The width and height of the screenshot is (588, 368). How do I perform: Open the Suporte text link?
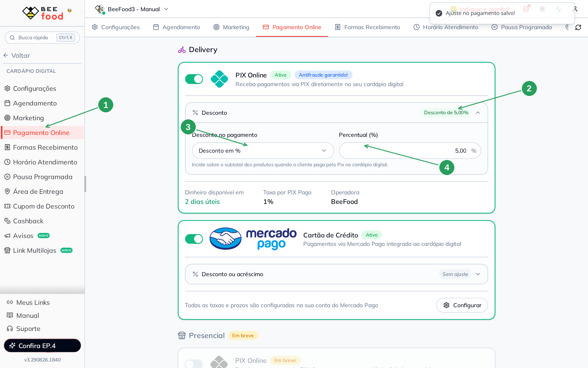[x=28, y=328]
